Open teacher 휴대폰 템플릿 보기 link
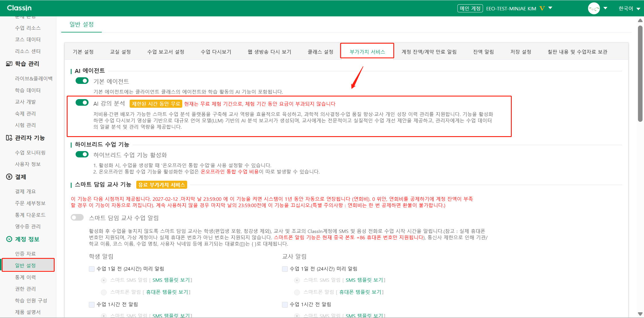The image size is (644, 318). tap(360, 292)
